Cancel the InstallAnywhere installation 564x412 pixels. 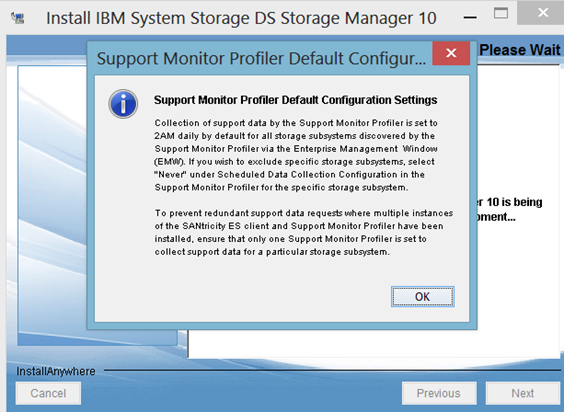click(x=48, y=393)
